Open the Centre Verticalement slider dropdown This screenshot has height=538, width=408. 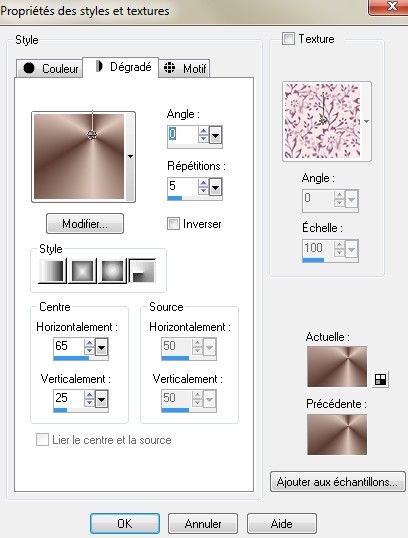pos(101,400)
